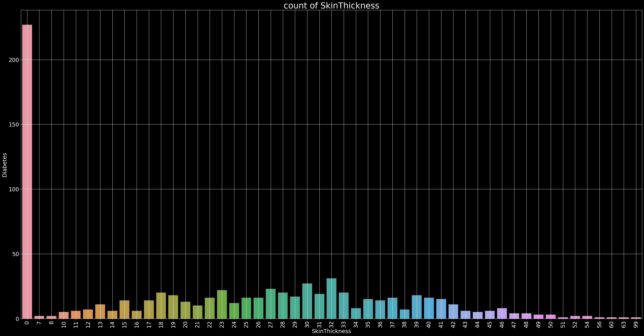Screen dimensions: 644x336
Task: Click the x-axis tick label 54
Action: (587, 324)
